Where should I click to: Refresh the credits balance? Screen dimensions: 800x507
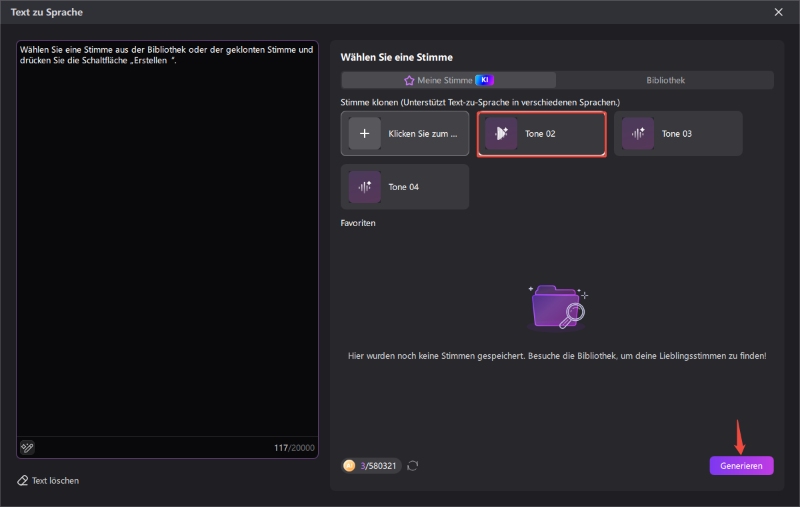412,465
